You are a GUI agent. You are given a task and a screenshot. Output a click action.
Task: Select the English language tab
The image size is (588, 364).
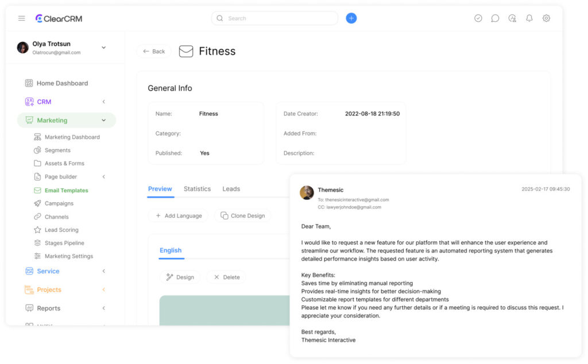171,250
